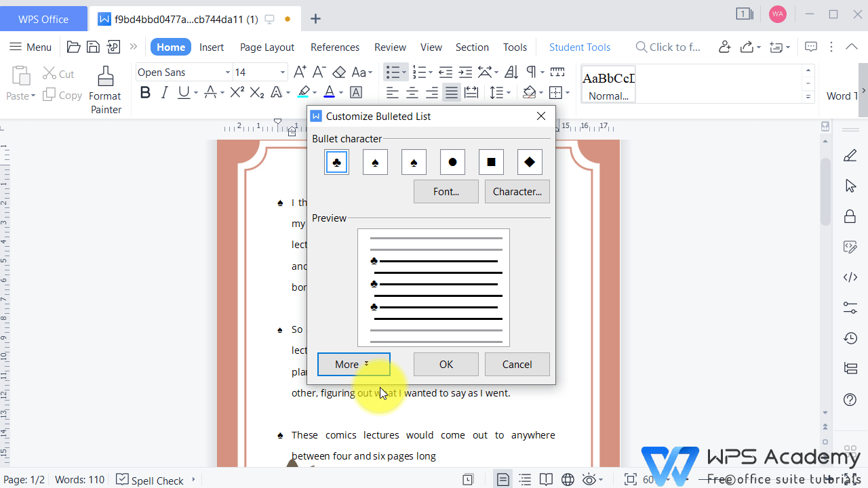Toggle Bold formatting
The image size is (868, 488).
tap(145, 93)
